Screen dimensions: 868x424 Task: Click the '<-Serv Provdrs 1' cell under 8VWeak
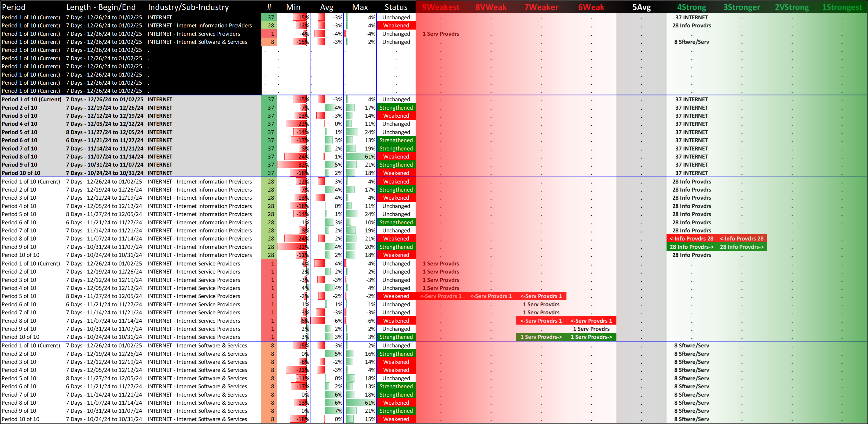(x=490, y=296)
